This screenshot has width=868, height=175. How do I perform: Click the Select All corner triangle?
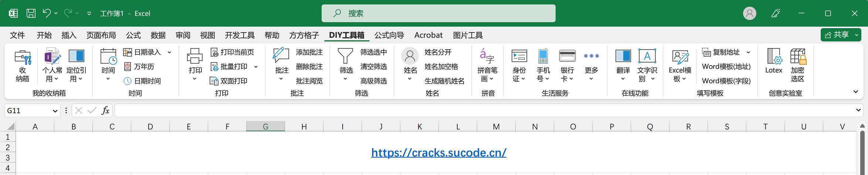[x=10, y=127]
